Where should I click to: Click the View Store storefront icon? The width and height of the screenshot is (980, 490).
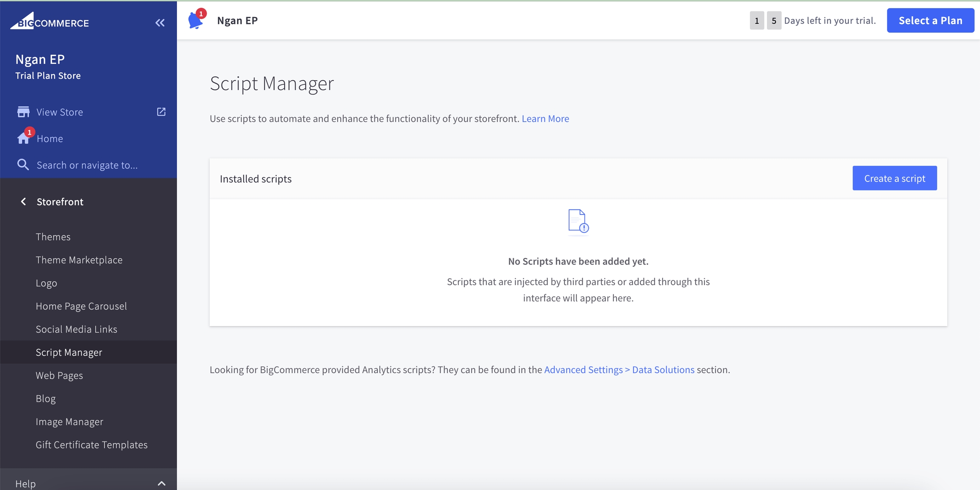pyautogui.click(x=23, y=112)
